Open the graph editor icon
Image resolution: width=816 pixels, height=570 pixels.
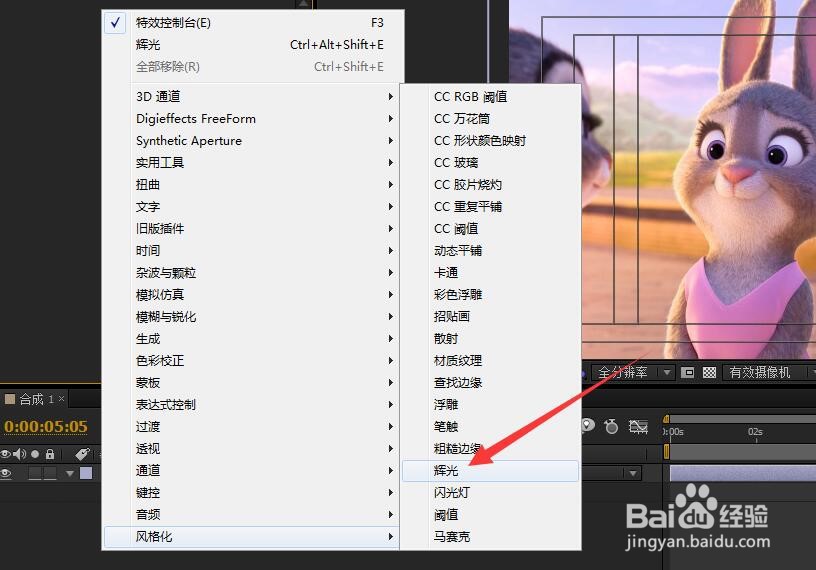pos(638,427)
